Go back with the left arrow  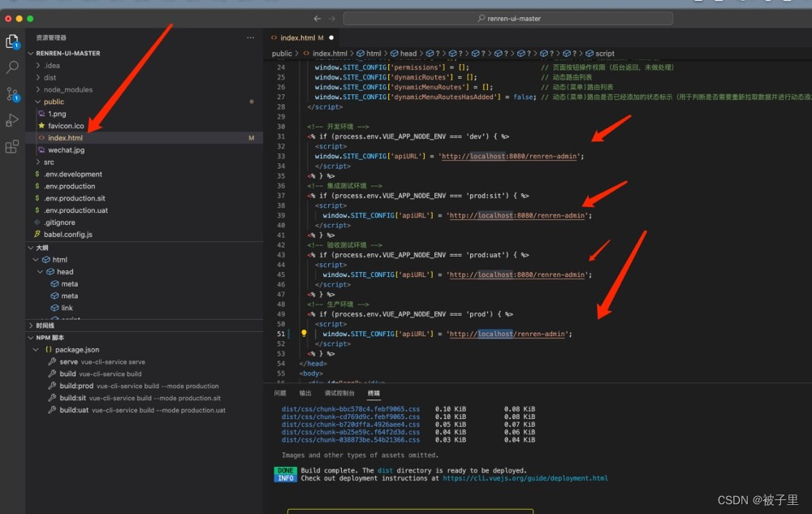(x=317, y=19)
